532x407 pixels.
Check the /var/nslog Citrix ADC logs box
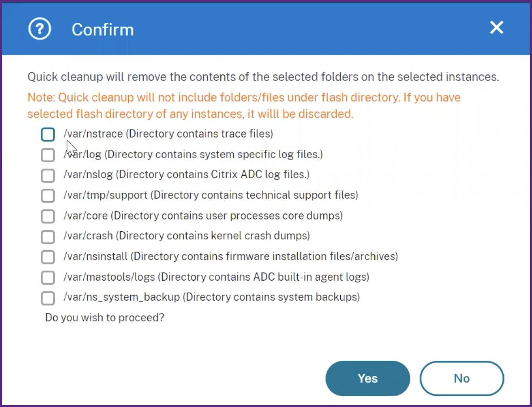pos(48,175)
